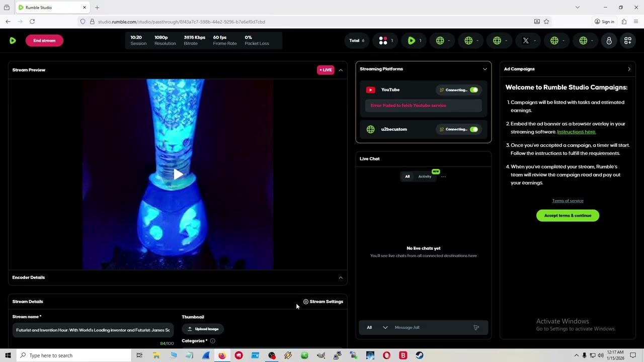Viewport: 644px width, 362px height.
Task: Click the LIVE status badge
Action: (326, 70)
